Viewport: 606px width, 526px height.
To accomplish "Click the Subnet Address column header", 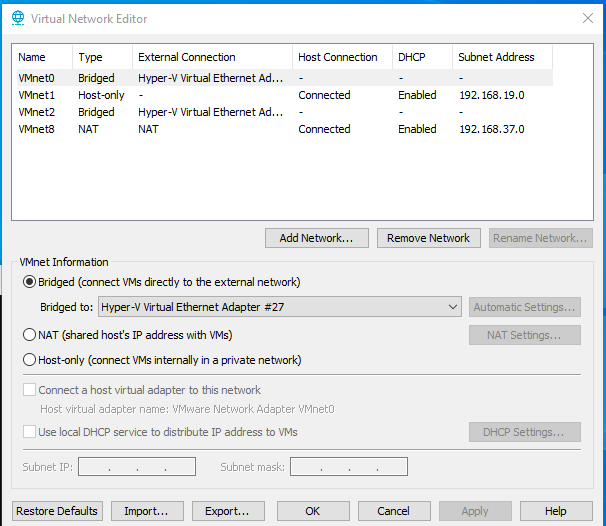I will click(502, 57).
